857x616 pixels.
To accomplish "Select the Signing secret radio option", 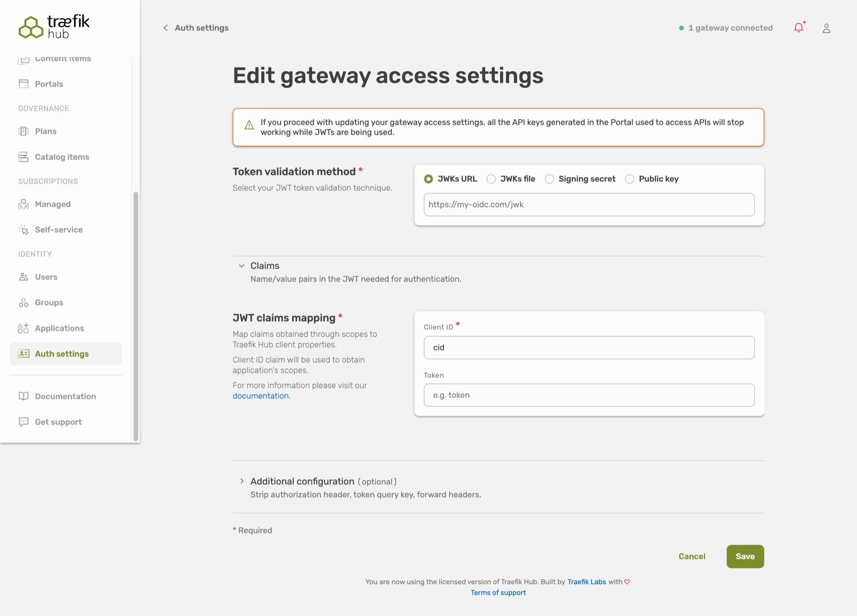I will [x=549, y=179].
